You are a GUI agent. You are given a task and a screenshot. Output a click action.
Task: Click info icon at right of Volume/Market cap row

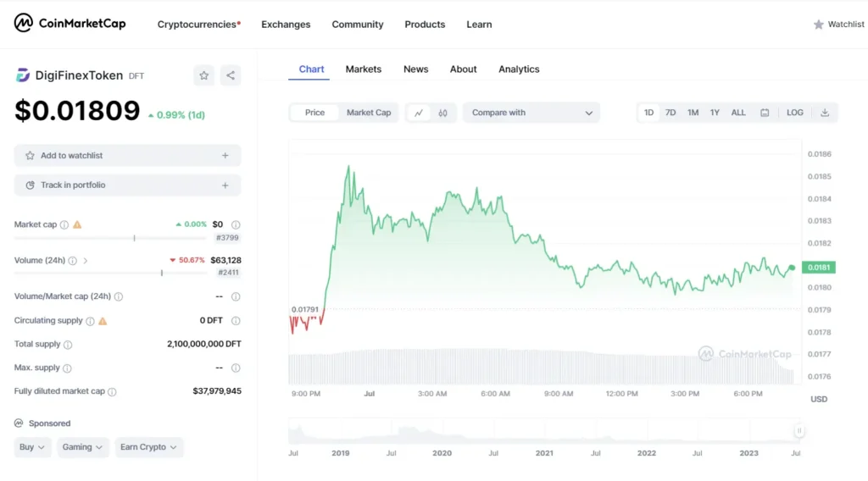[x=236, y=297]
